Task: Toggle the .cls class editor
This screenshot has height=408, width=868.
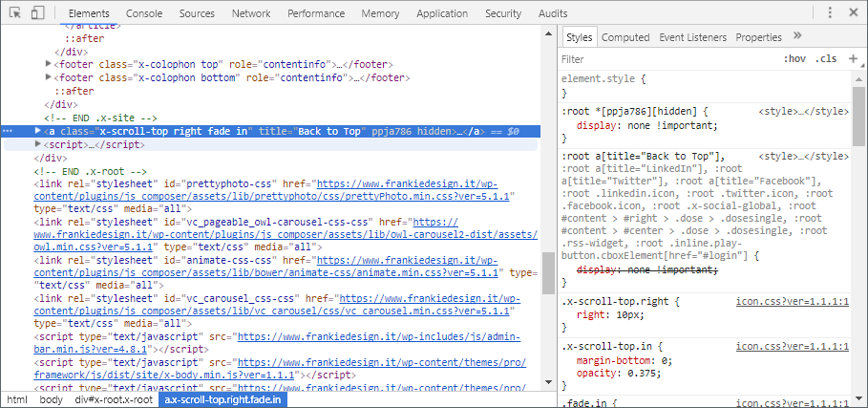Action: click(826, 58)
